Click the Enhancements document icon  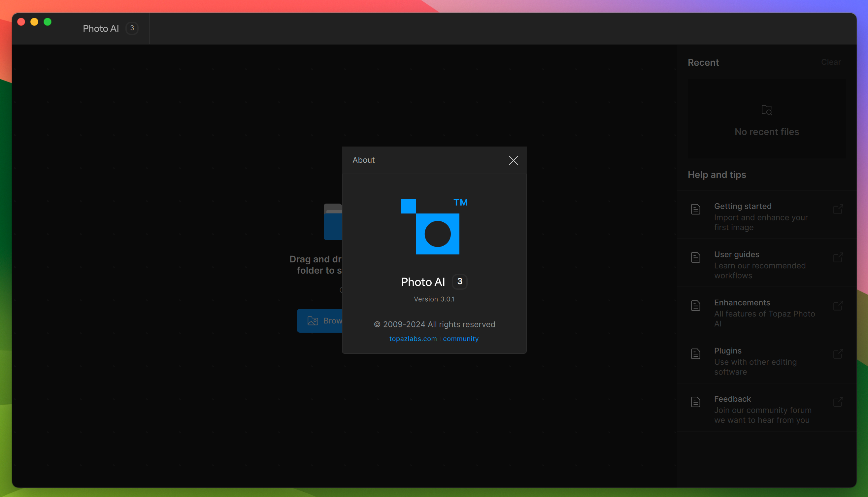(x=696, y=306)
